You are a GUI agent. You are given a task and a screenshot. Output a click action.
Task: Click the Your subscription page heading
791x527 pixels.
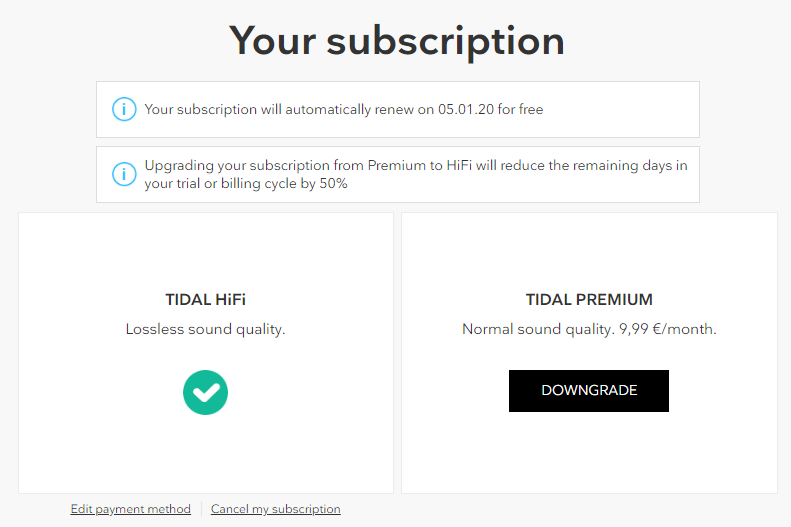396,40
